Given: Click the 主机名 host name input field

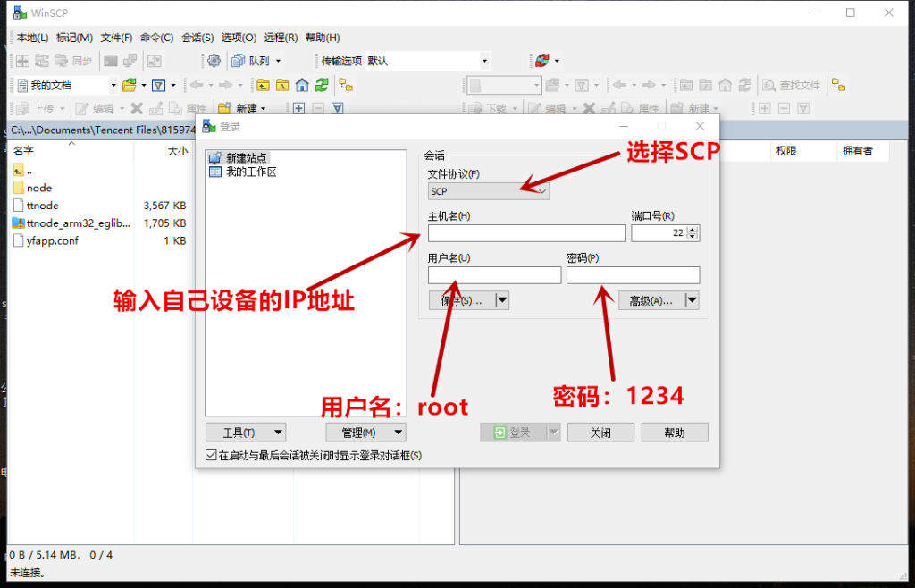Looking at the screenshot, I should point(526,233).
